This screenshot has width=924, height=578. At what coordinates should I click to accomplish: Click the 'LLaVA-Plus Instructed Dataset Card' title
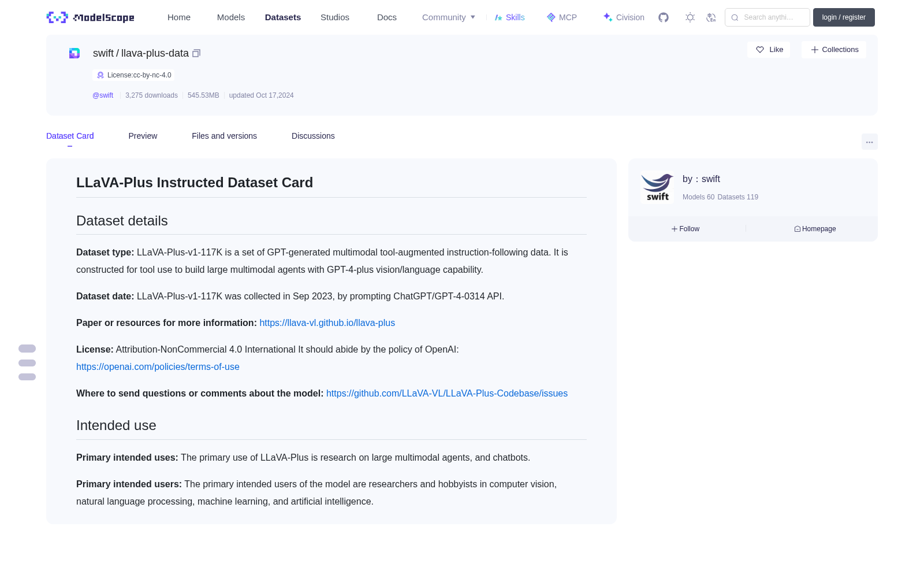tap(195, 183)
